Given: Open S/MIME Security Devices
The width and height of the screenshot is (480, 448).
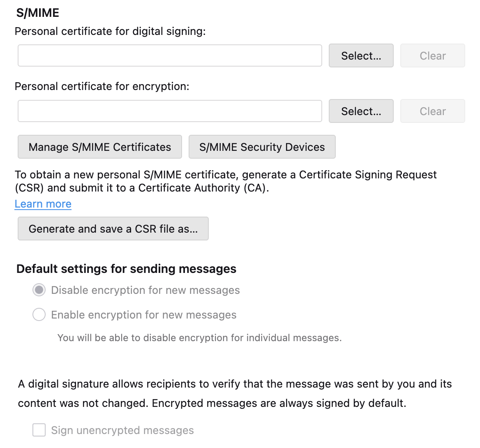Looking at the screenshot, I should (x=262, y=147).
